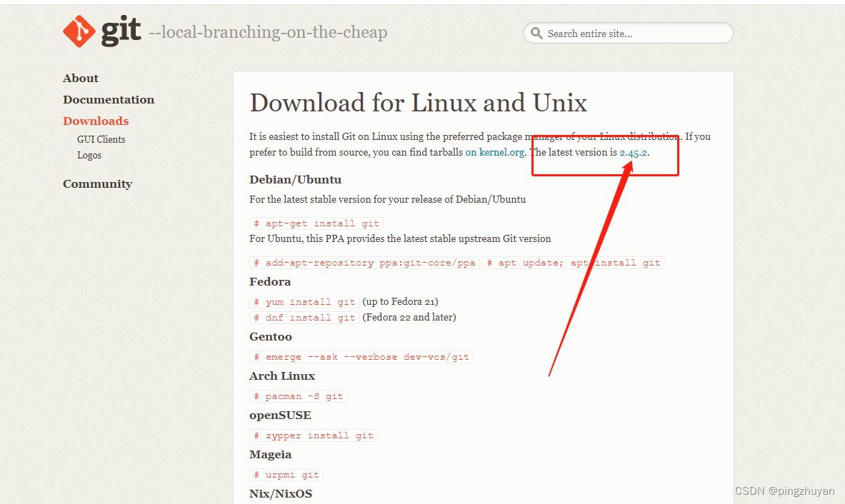
Task: Open the About page in the sidebar
Action: tap(81, 78)
